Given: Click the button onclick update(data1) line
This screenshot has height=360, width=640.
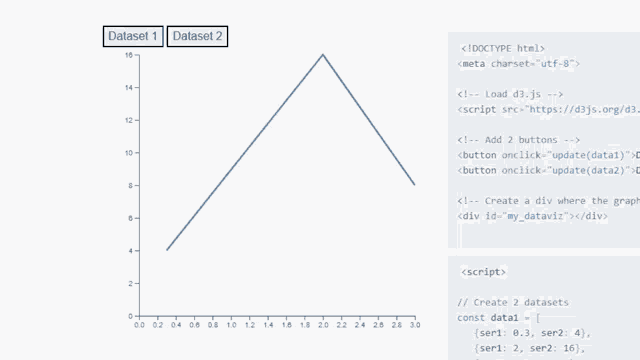Looking at the screenshot, I should click(x=549, y=155).
